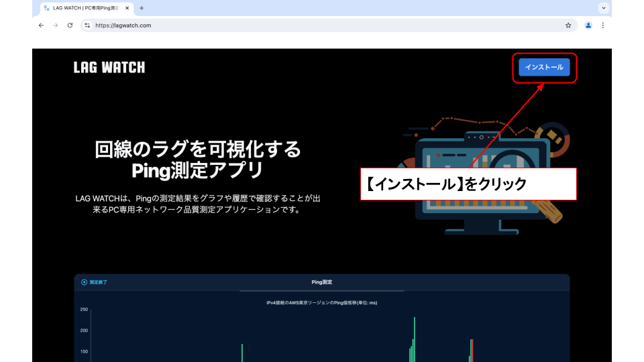Open site information icon in address bar
The image size is (644, 362).
tap(87, 25)
